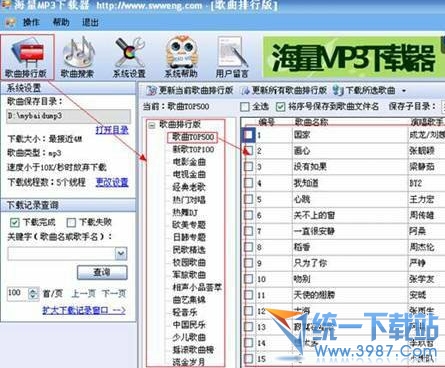Viewport: 445px width, 368px height.
Task: Click the 扩大下载记录窗口 link
Action: pyautogui.click(x=84, y=310)
